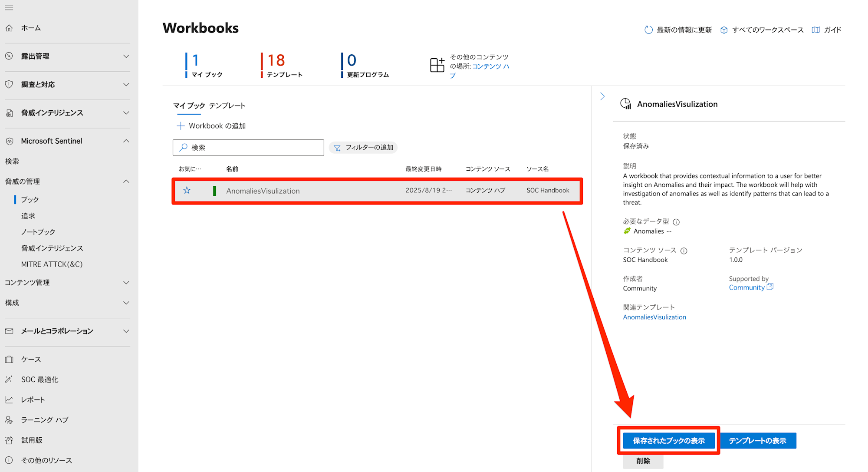Viewport: 868px width, 472px height.
Task: Click the green Anomalies data connector icon
Action: (627, 231)
